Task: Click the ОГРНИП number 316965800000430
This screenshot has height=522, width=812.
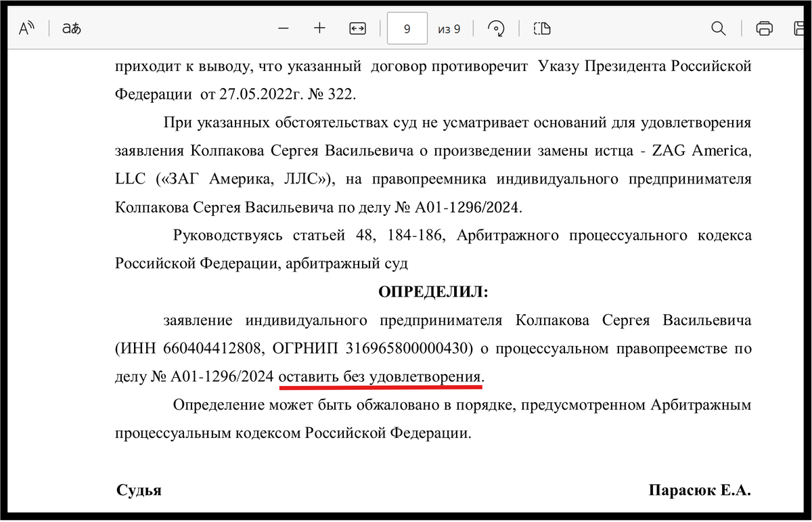Action: (407, 349)
